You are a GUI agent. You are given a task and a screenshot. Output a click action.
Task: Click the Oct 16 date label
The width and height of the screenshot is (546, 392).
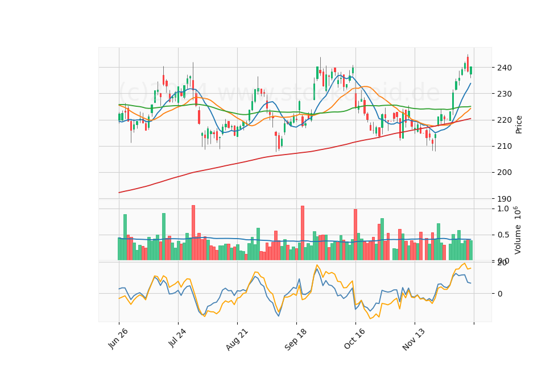coord(354,339)
